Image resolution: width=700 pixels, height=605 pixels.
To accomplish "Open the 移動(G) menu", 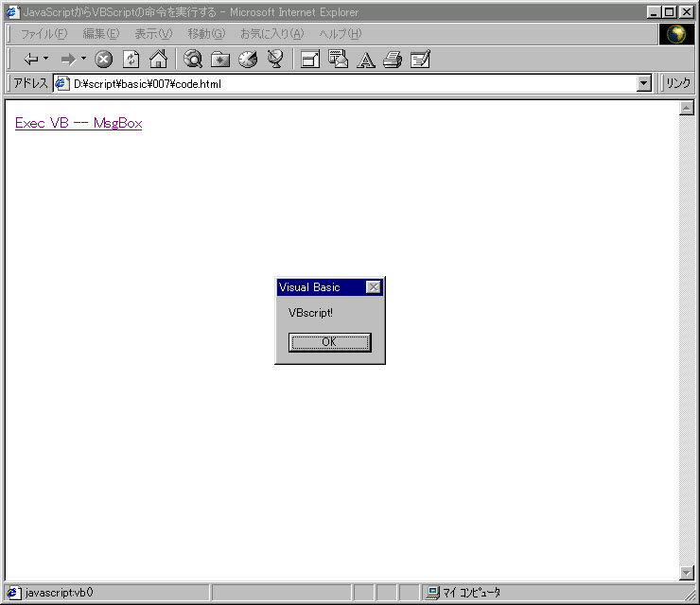I will (207, 34).
